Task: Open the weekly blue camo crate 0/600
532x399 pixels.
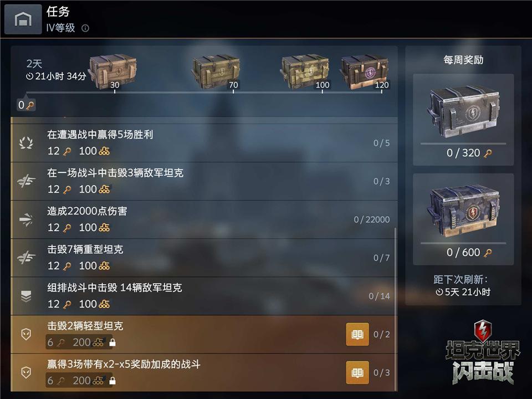Action: click(463, 219)
